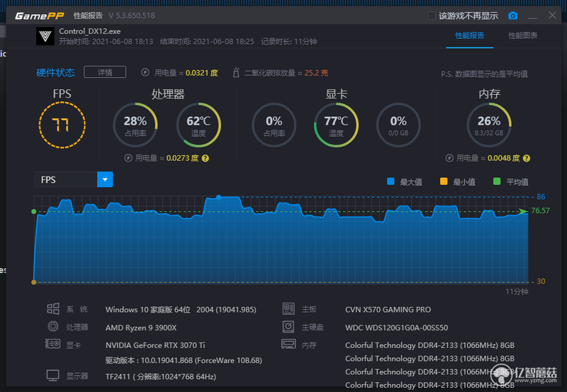Screen dimensions: 567x392
Task: Click the blue 最大值 legend swatch
Action: click(391, 181)
